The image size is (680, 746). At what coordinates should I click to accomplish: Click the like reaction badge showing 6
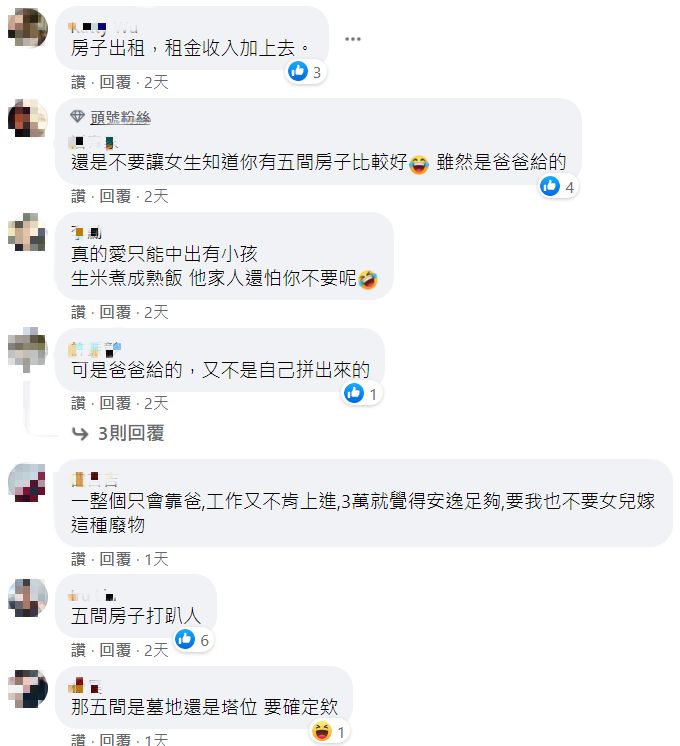[x=193, y=640]
